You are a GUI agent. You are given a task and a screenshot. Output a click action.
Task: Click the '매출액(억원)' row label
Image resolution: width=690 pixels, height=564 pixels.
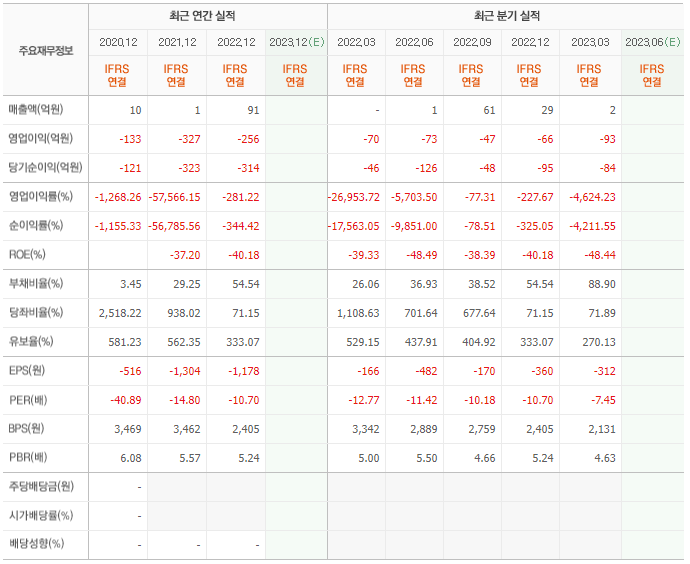36,110
